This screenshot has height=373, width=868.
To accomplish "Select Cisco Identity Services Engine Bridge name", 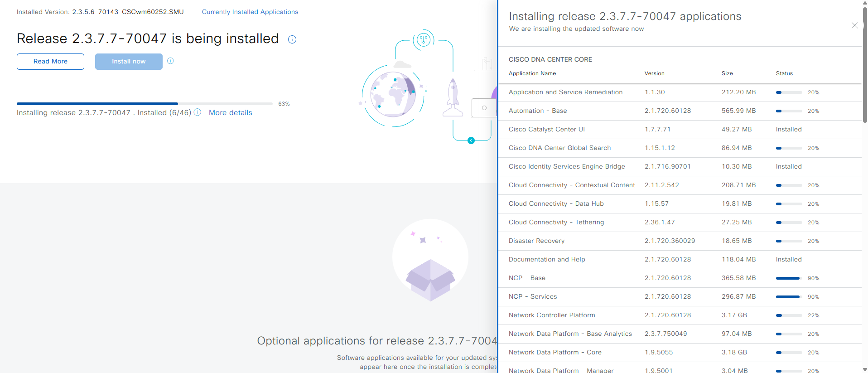I will (567, 166).
